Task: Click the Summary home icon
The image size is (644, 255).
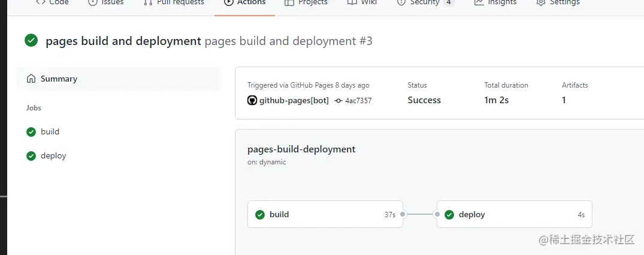Action: pos(31,79)
